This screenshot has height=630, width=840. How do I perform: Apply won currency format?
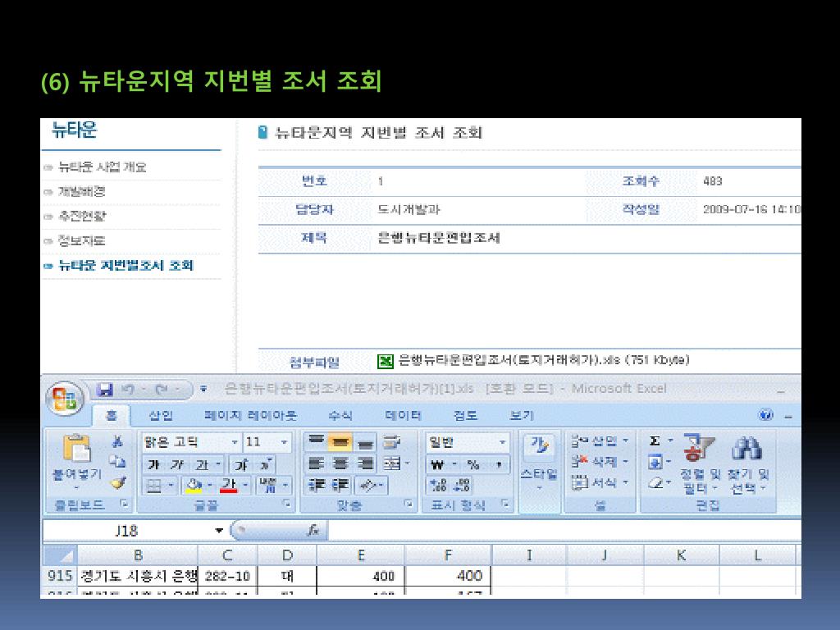pyautogui.click(x=438, y=464)
